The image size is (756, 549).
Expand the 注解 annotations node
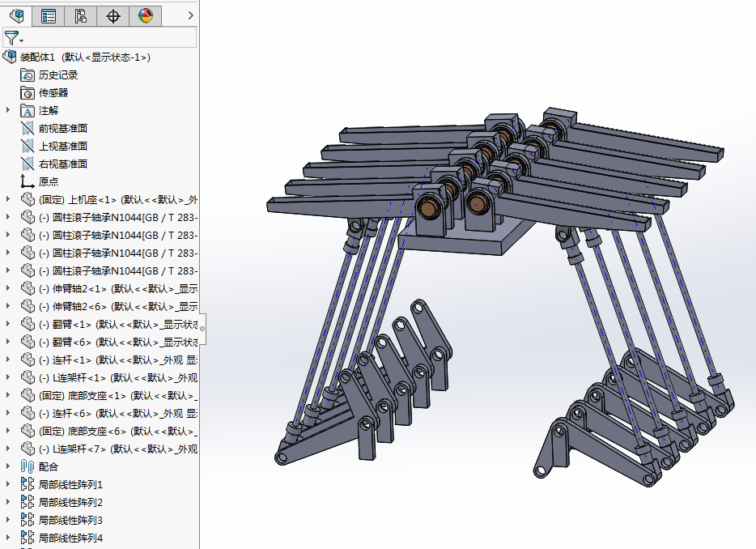coord(8,110)
